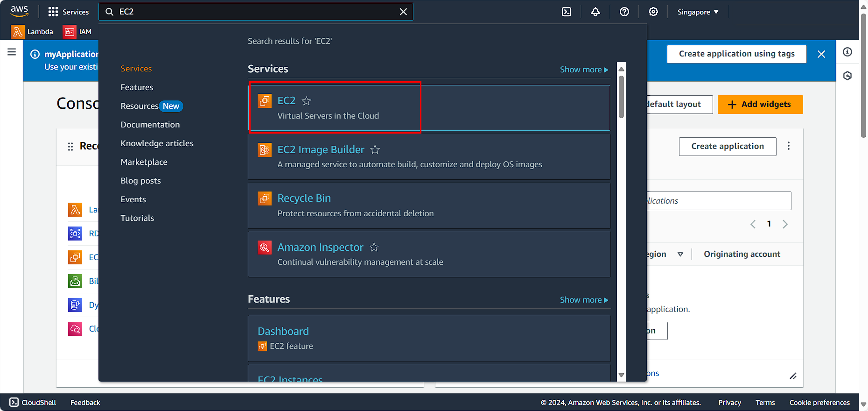Open the settings gear icon

(653, 12)
